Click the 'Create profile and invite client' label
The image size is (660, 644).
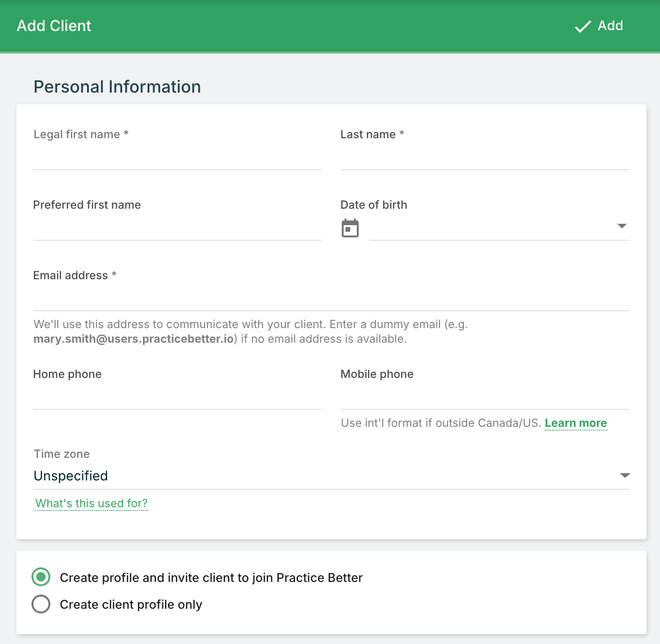coord(211,578)
